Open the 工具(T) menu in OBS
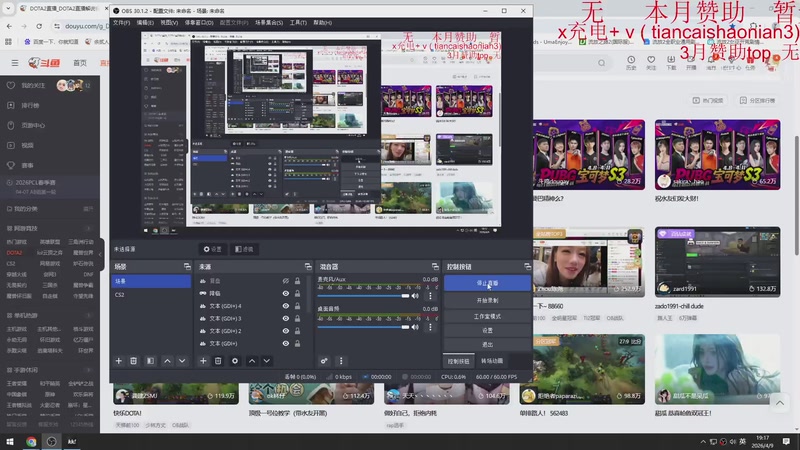The height and width of the screenshot is (450, 800). (x=298, y=22)
